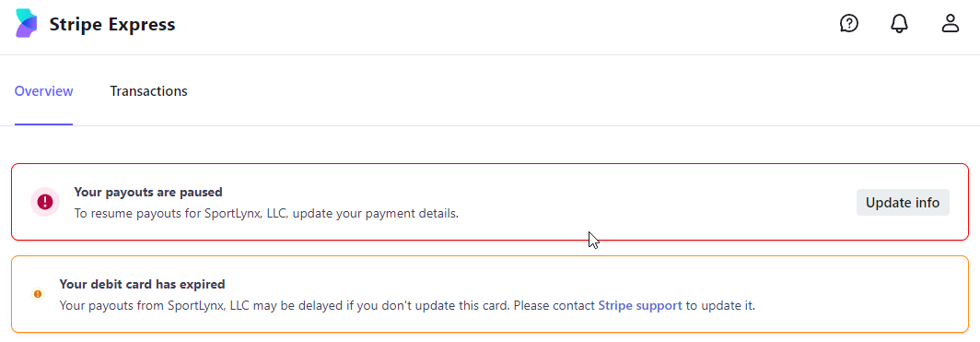Click the purple underline beneath Overview
This screenshot has height=342, width=980.
44,124
